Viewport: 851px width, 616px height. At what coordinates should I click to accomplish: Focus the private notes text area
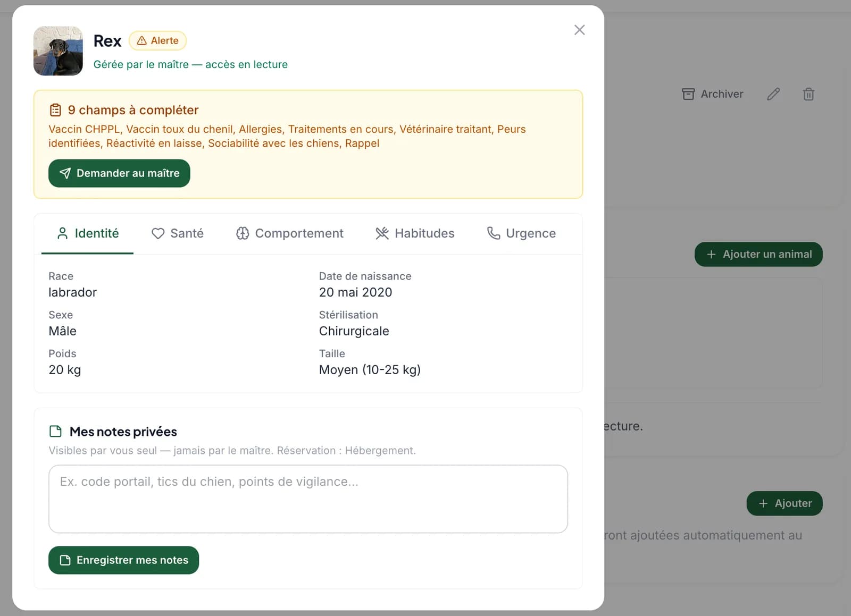click(x=308, y=499)
